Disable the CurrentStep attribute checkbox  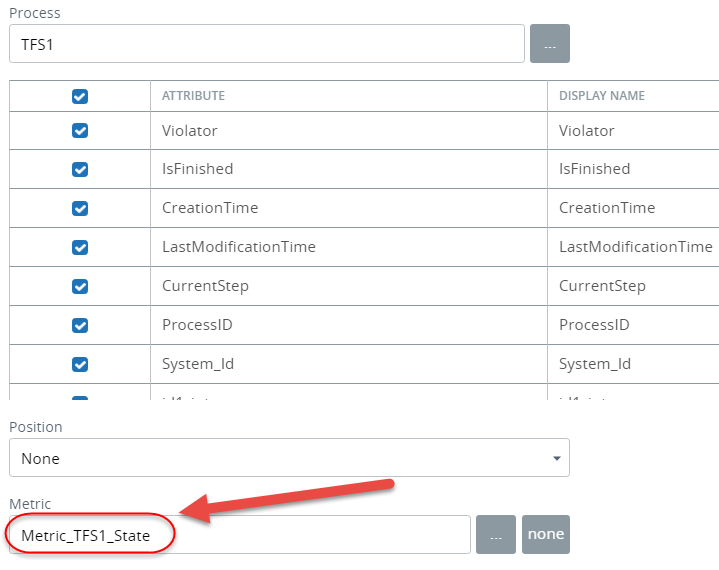(x=80, y=286)
